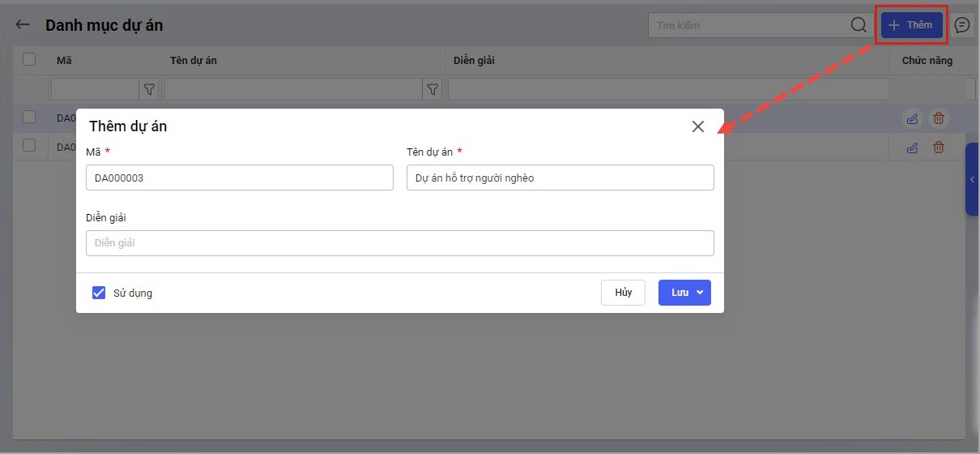Delete the first project row

[x=939, y=119]
